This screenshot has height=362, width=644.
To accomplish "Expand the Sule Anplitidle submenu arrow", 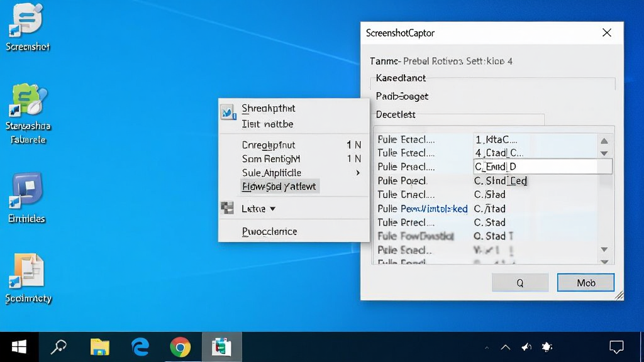I will pyautogui.click(x=358, y=173).
